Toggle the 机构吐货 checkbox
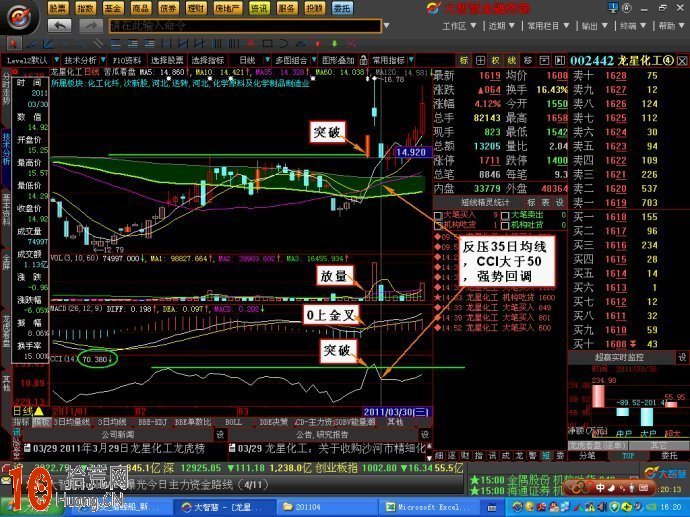 coord(505,225)
